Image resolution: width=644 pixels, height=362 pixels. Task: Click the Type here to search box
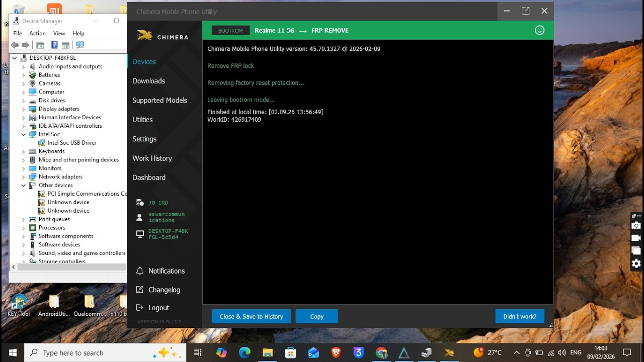[x=105, y=352]
